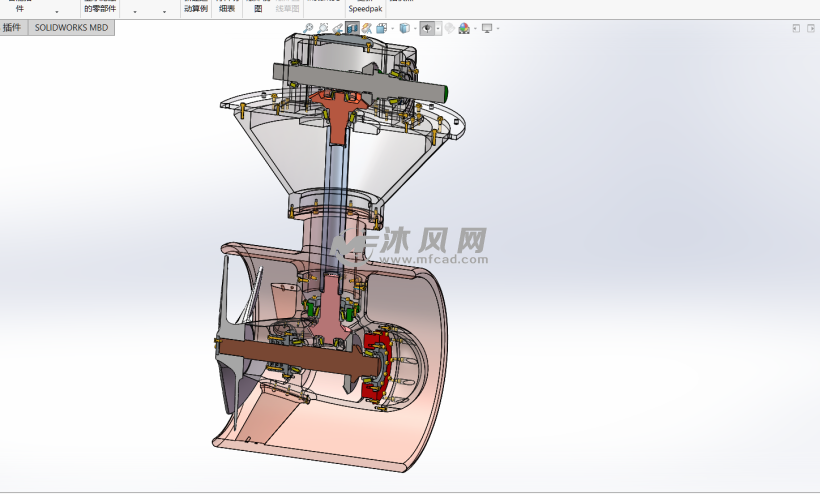
Task: Expand the Apply Scene dropdown arrow
Action: coord(475,28)
